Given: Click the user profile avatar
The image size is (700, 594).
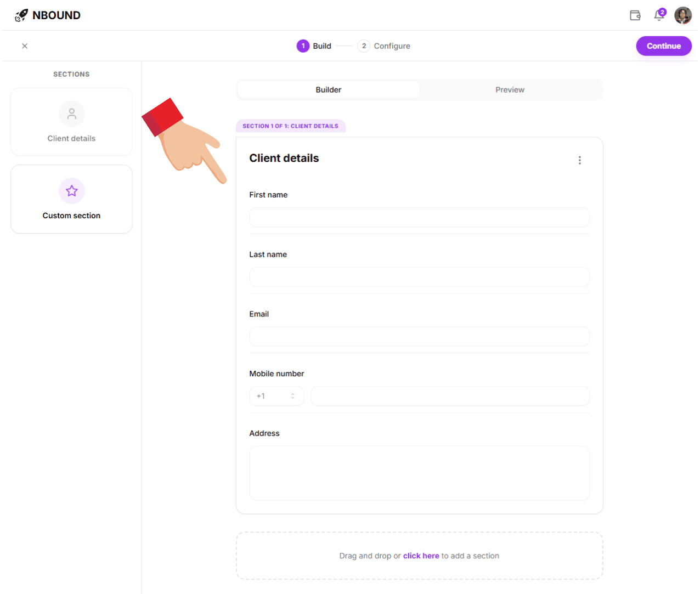Looking at the screenshot, I should [x=682, y=15].
